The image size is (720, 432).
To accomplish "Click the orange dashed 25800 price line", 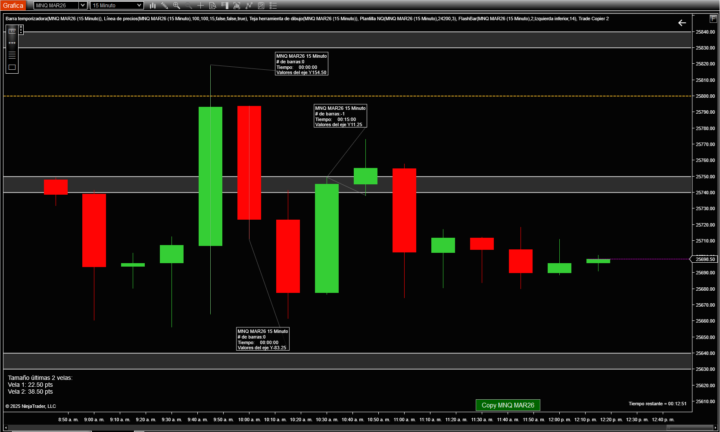I will click(x=347, y=96).
